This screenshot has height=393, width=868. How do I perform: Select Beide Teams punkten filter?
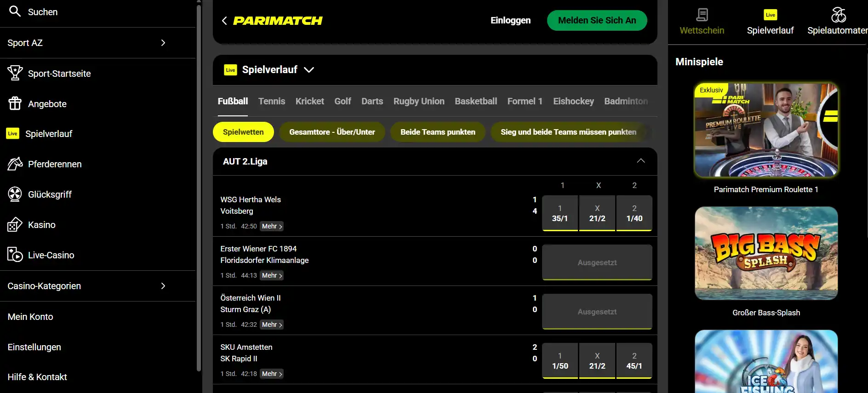coord(438,132)
